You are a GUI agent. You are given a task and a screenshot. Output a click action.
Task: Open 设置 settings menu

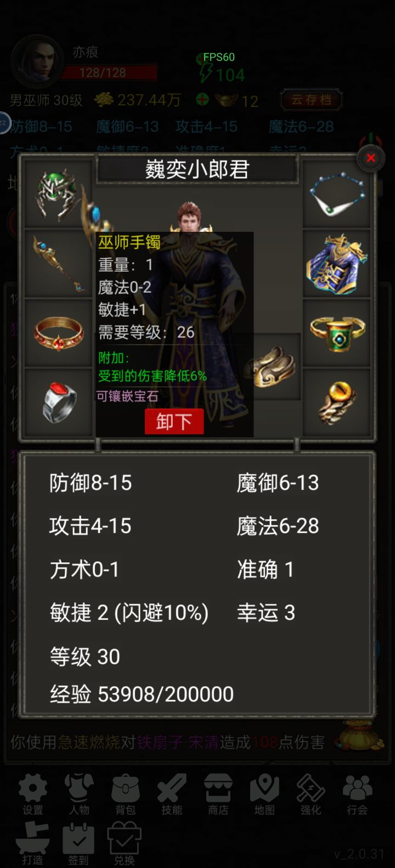[33, 795]
